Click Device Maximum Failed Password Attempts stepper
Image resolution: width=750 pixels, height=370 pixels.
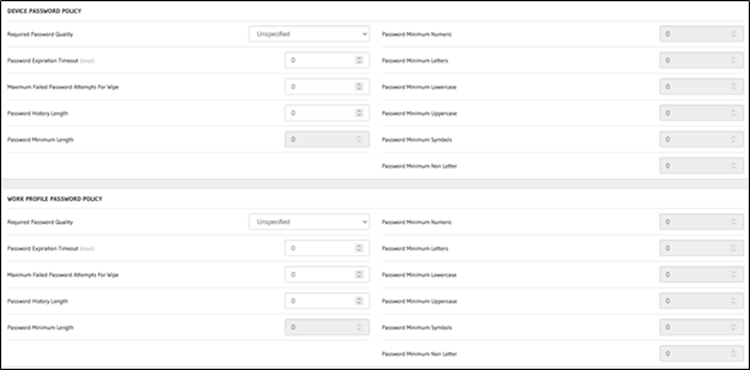click(x=359, y=87)
